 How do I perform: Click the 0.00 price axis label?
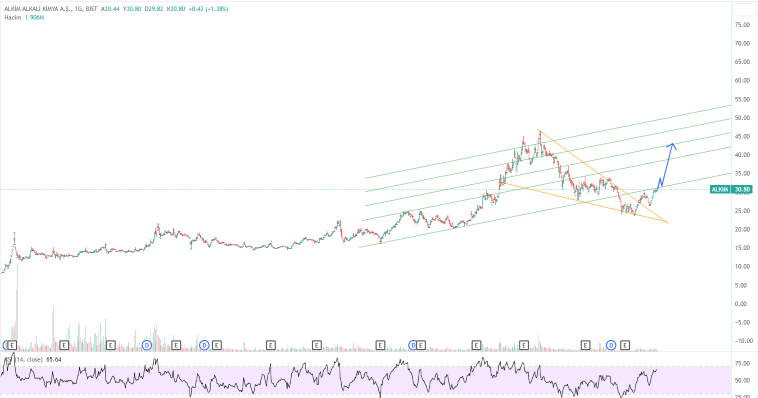point(741,304)
